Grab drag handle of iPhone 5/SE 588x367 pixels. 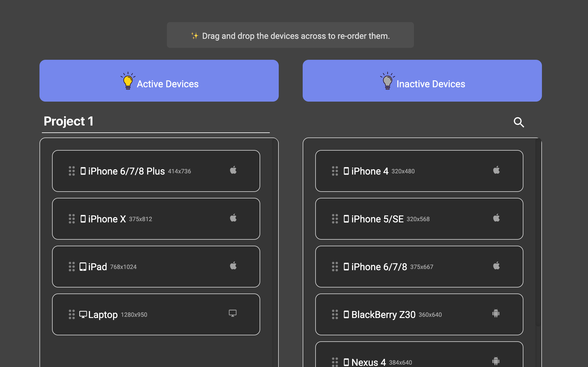[335, 219]
